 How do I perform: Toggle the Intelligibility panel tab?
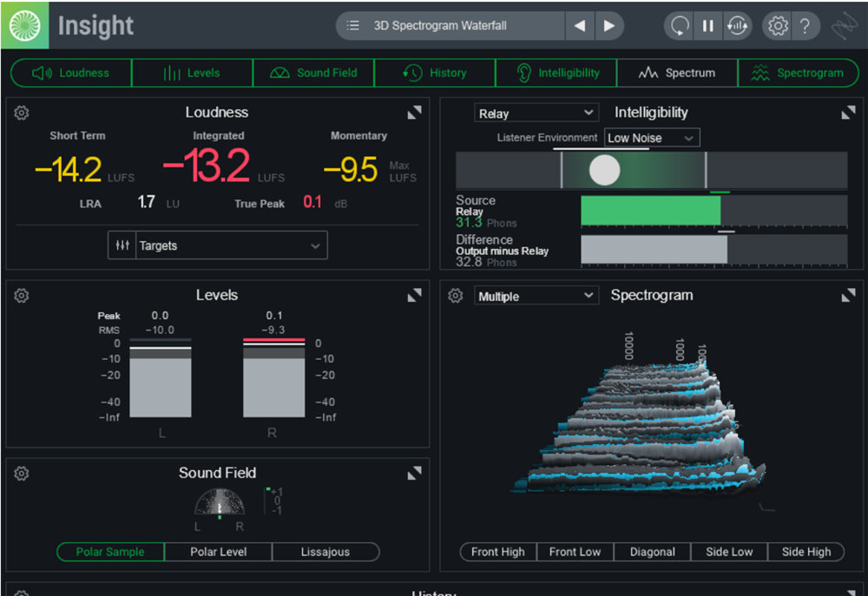(556, 73)
